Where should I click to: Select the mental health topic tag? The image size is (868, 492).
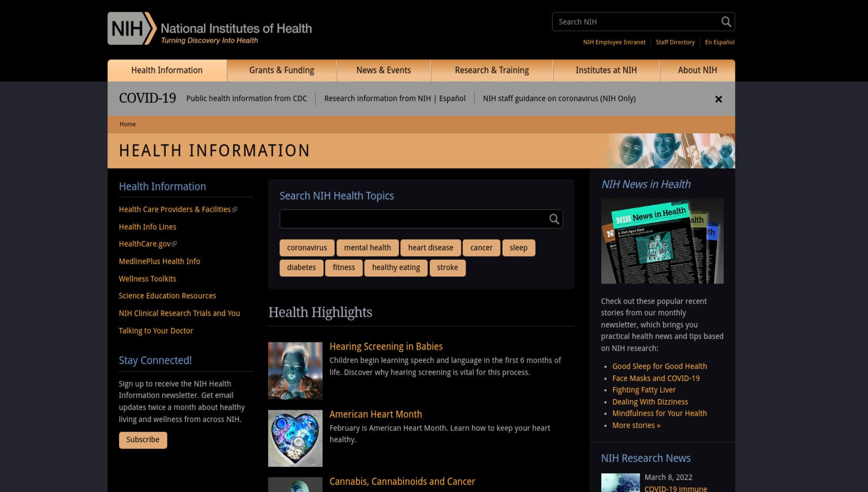coord(367,248)
